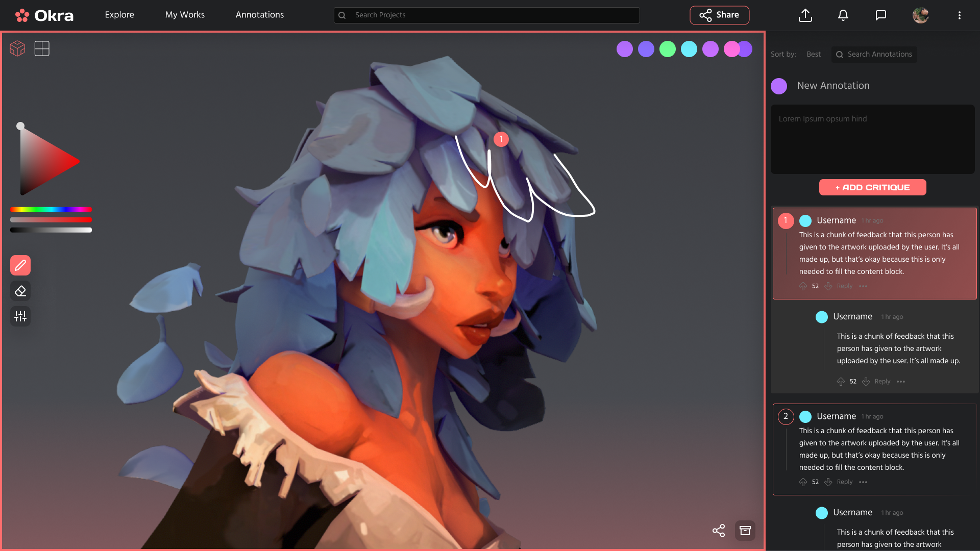Open the Explore menu
Viewport: 980px width, 551px height.
(119, 15)
